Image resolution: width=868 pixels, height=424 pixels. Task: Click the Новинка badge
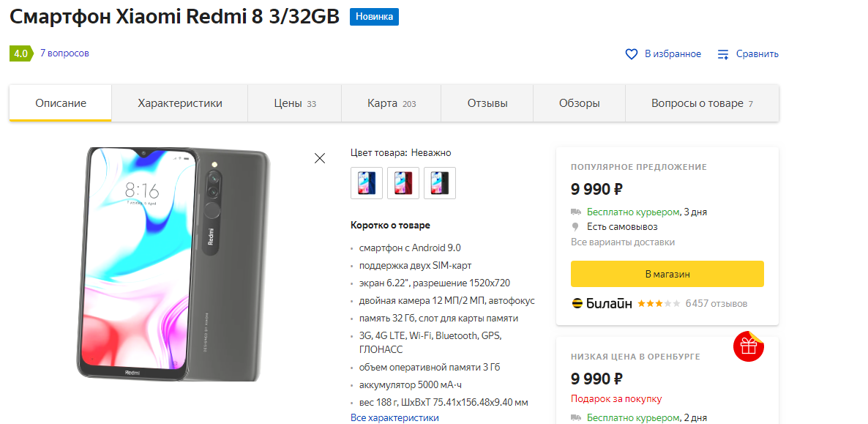374,17
